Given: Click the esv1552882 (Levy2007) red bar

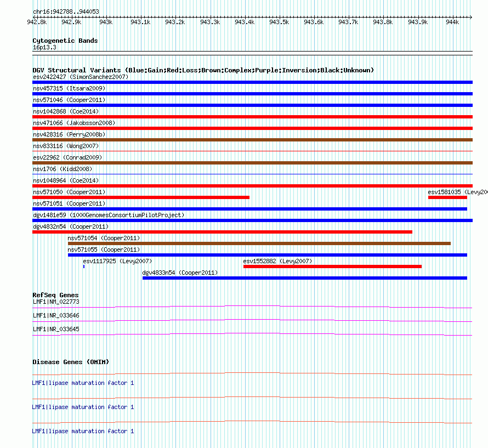Looking at the screenshot, I should 332,266.
